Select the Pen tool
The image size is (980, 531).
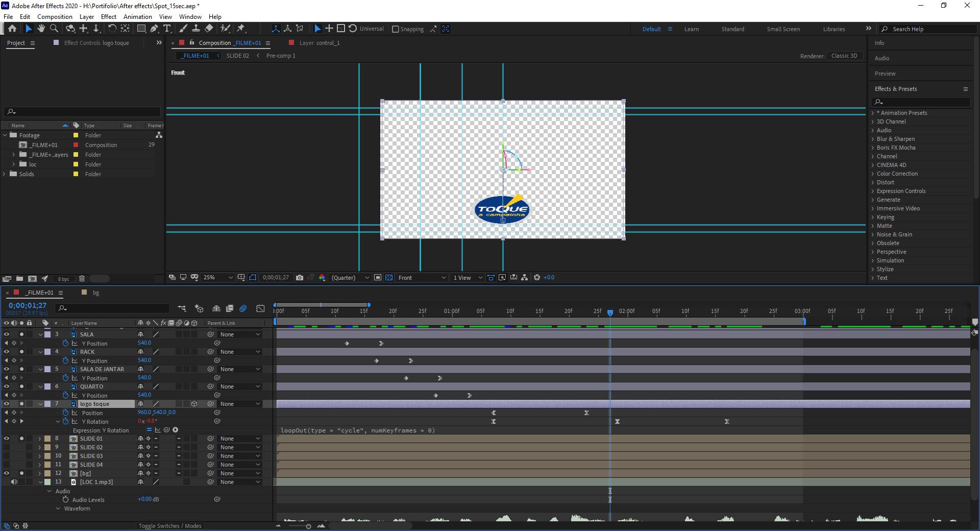154,29
